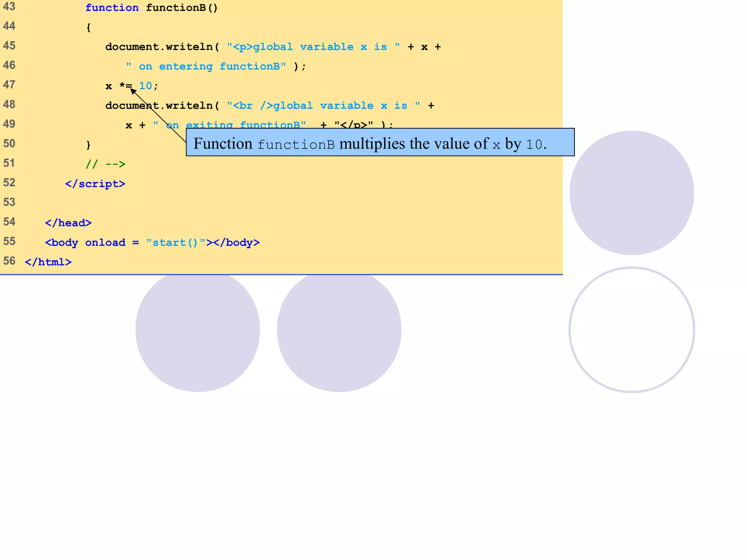
Task: Click the filled lavender circle beside the callout
Action: pos(632,192)
